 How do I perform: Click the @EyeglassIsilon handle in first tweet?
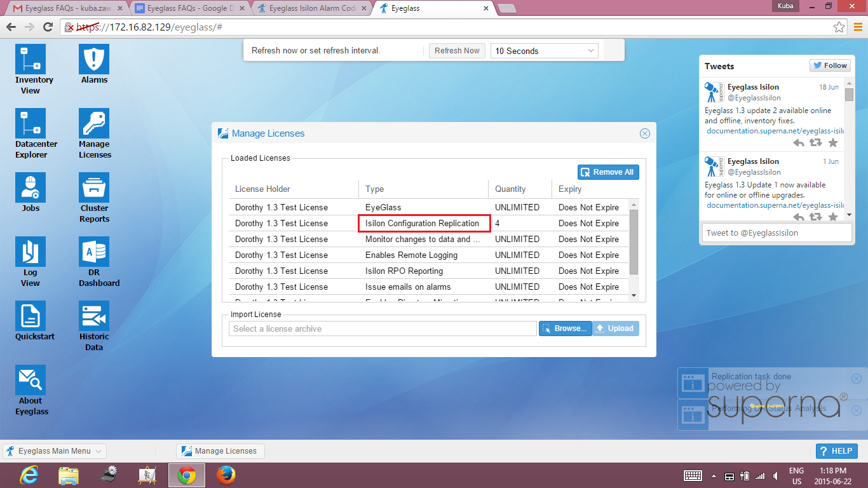tap(754, 98)
